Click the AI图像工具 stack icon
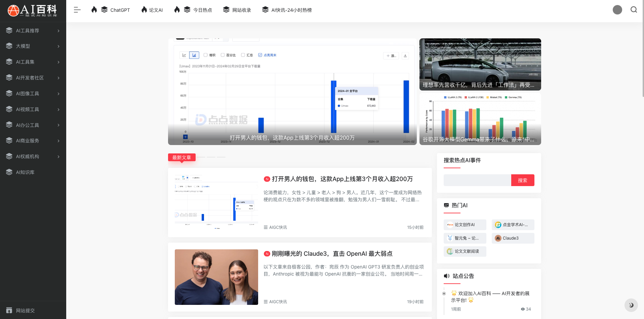The image size is (644, 319). (x=9, y=93)
